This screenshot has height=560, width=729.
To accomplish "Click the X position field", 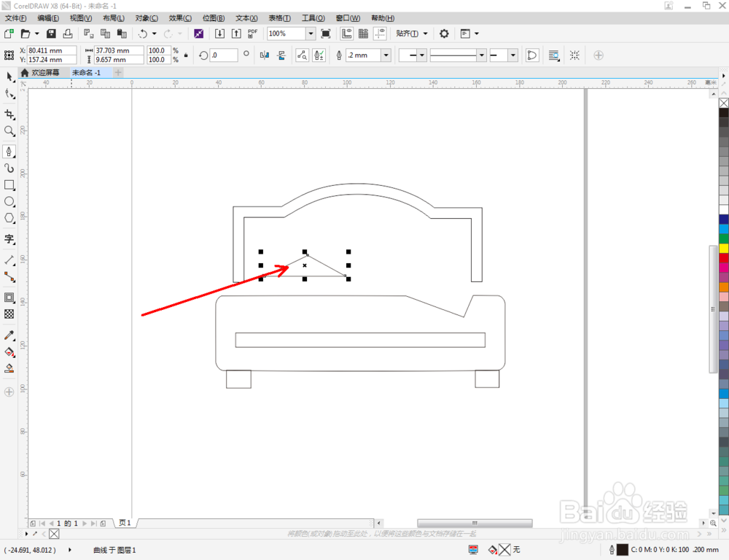I will coord(52,50).
